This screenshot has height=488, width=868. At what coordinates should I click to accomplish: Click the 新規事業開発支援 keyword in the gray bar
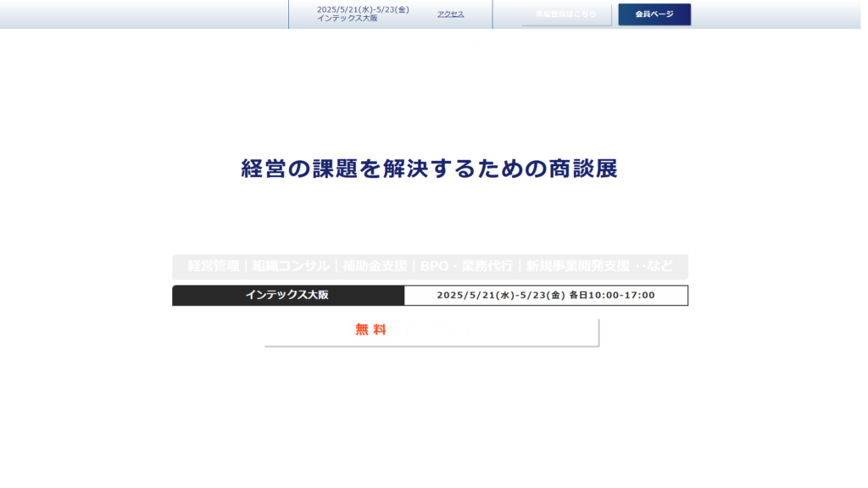tap(577, 266)
